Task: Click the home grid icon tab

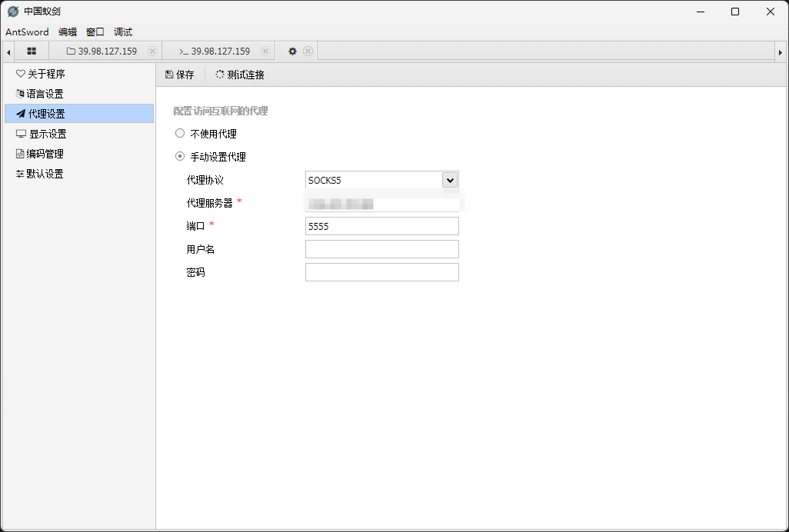Action: [32, 52]
